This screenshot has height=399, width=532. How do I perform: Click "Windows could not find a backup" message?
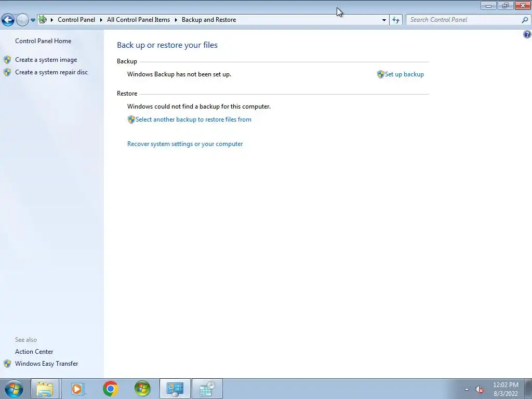199,107
